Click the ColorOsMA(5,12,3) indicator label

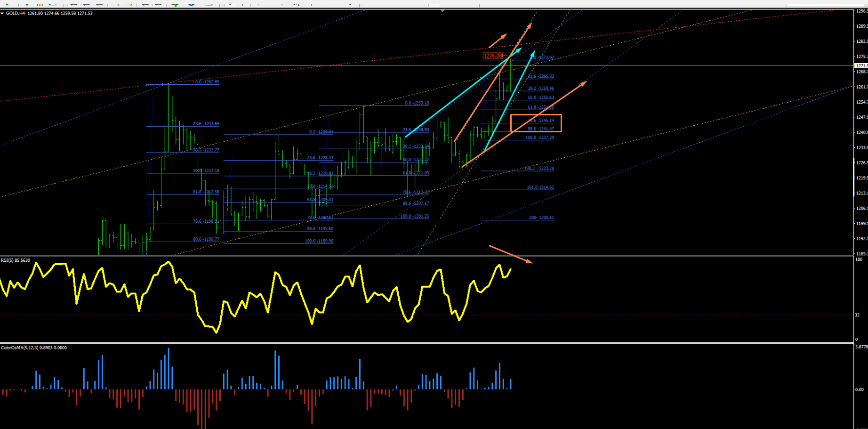[34, 348]
